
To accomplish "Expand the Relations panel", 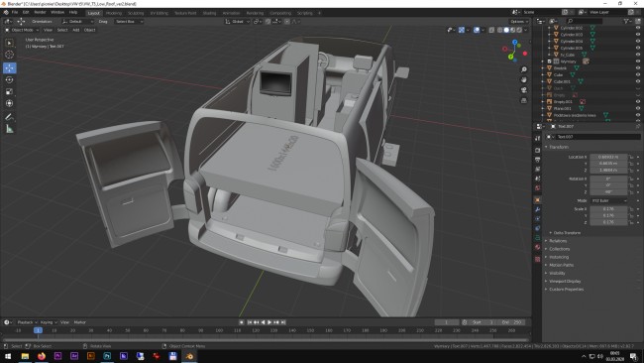I will pos(558,241).
